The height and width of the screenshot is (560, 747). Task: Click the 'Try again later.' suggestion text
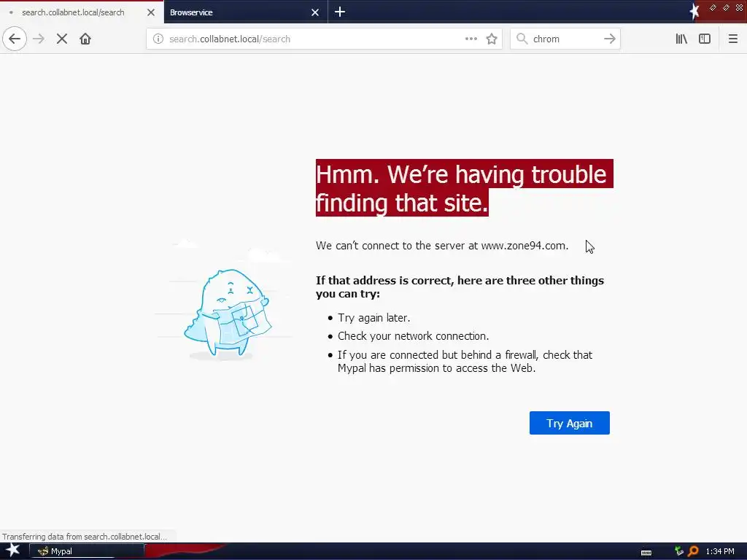374,318
